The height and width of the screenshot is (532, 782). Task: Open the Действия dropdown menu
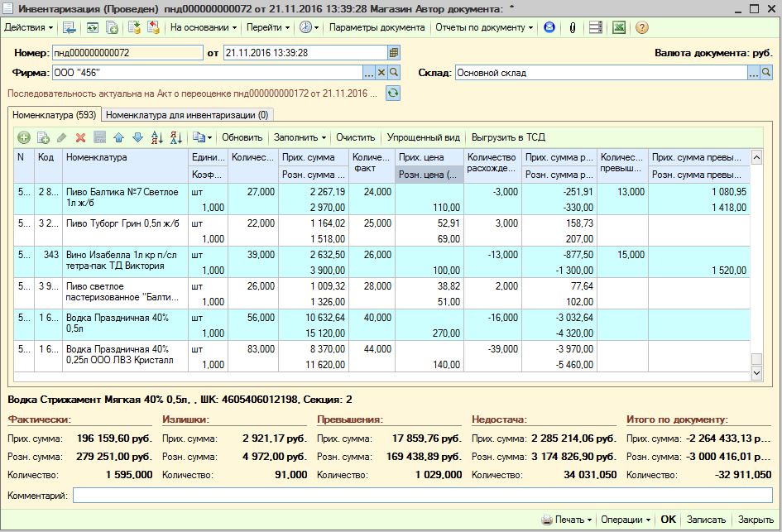28,27
